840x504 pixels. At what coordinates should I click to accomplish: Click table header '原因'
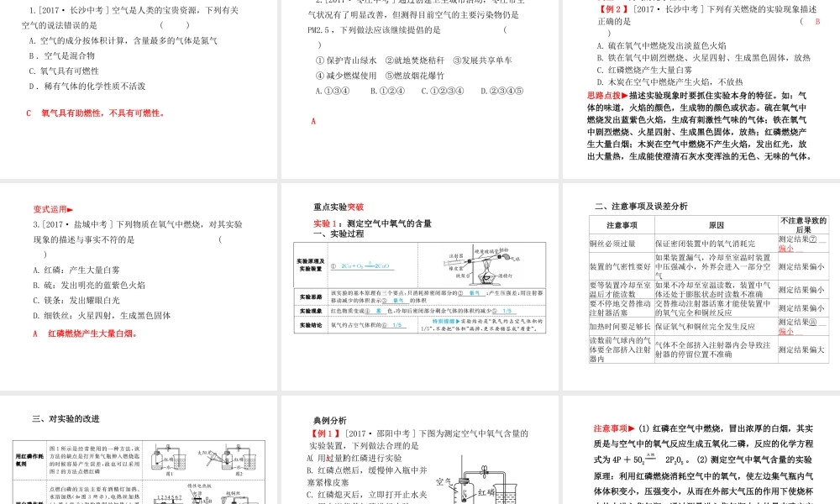tap(717, 225)
